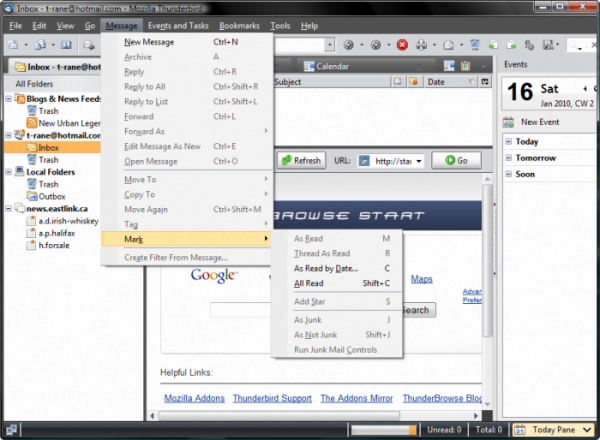
Task: Click the junk-status column header icon
Action: click(x=413, y=81)
